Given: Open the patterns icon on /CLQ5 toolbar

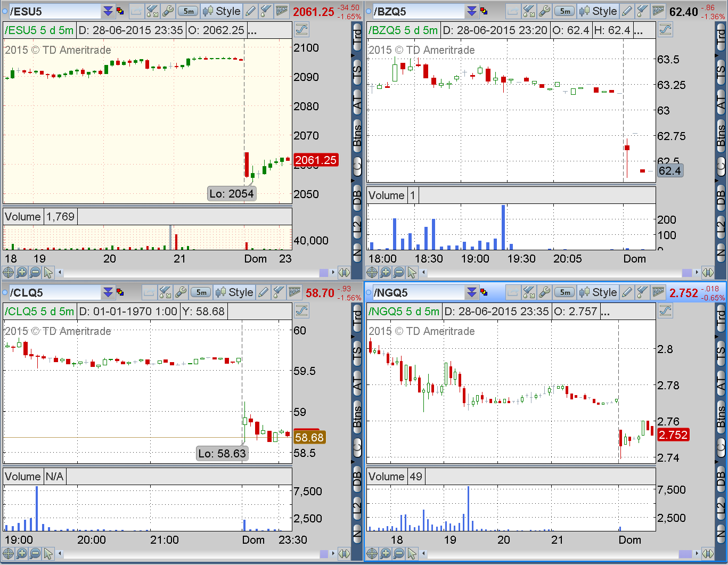Looking at the screenshot, I should point(295,292).
